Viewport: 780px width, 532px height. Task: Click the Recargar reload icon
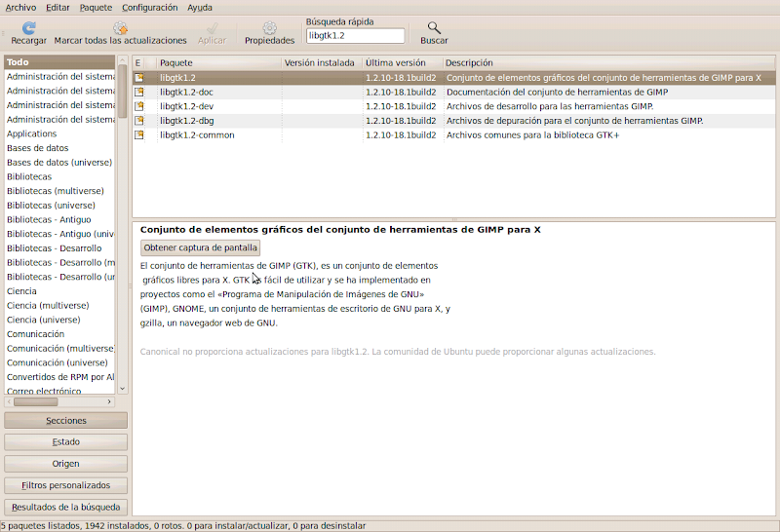(29, 28)
